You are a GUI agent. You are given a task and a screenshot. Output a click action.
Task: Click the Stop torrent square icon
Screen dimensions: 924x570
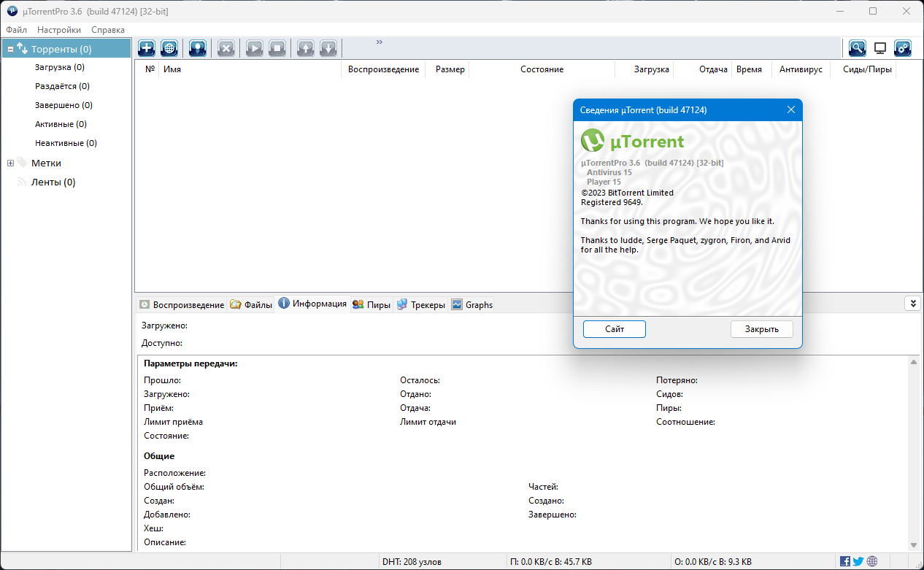[x=277, y=48]
